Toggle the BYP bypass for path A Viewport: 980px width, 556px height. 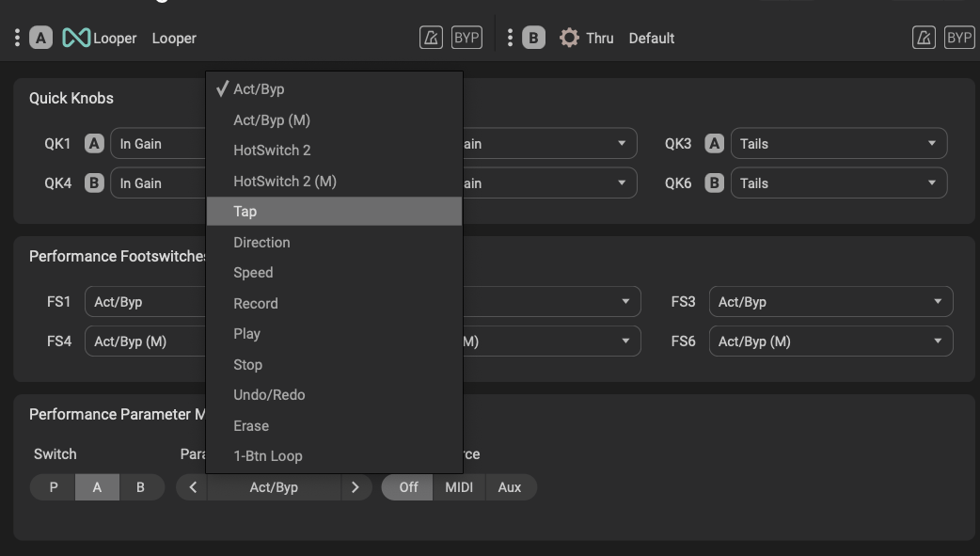(466, 38)
